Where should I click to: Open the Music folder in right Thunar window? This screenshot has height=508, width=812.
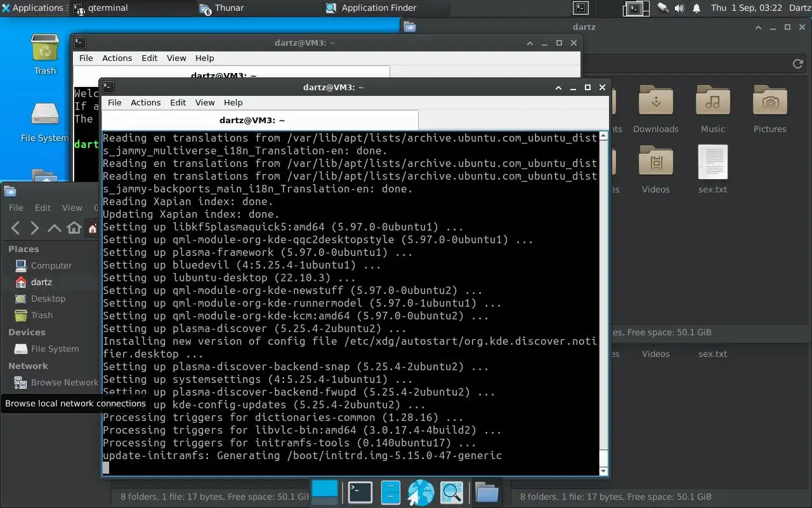pos(712,109)
